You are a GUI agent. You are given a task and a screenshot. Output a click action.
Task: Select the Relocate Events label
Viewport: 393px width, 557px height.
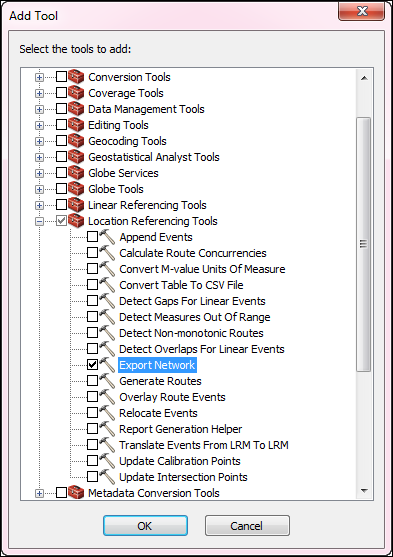coord(158,413)
